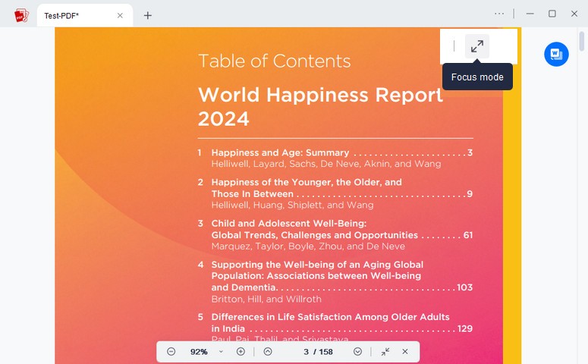The width and height of the screenshot is (588, 364).
Task: Open the convert to Word blue button
Action: coord(556,54)
